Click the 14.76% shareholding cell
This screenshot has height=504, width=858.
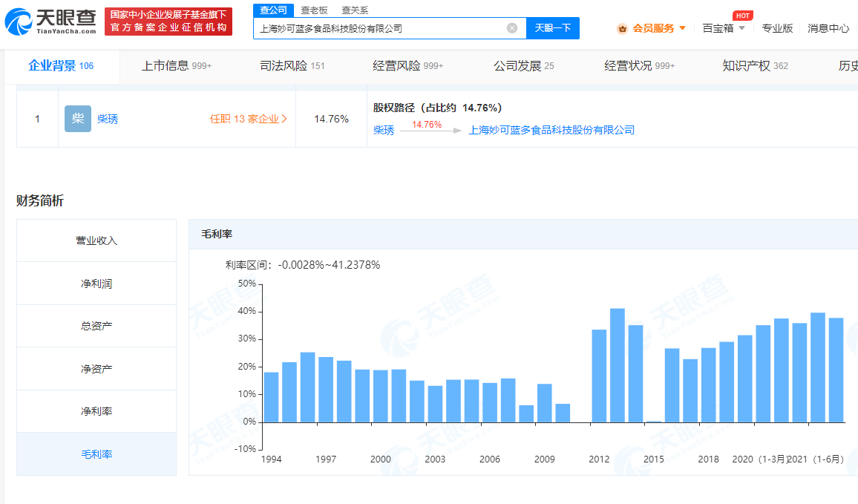331,119
